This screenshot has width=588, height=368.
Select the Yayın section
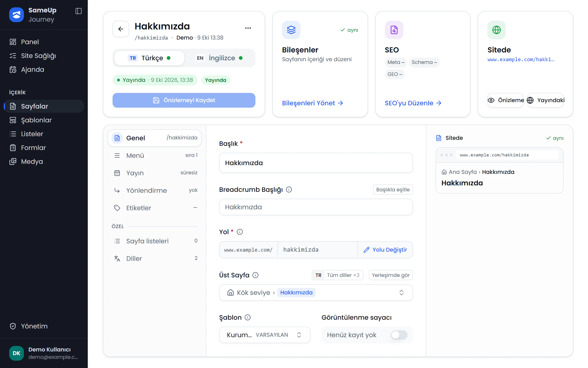155,173
